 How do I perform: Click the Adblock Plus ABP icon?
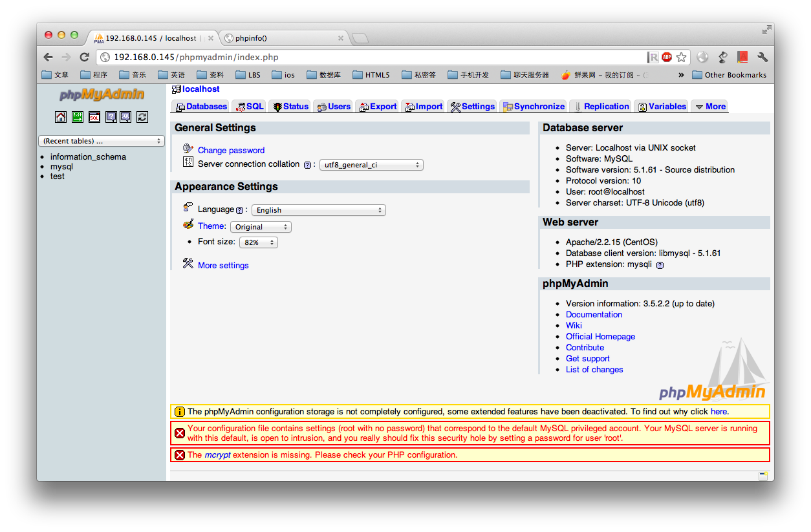[667, 58]
